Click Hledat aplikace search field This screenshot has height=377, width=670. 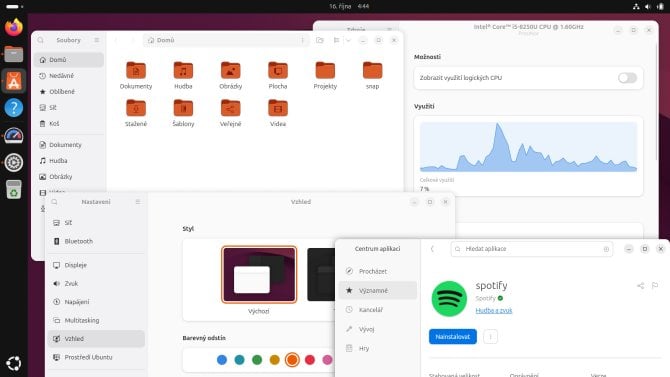coord(532,249)
